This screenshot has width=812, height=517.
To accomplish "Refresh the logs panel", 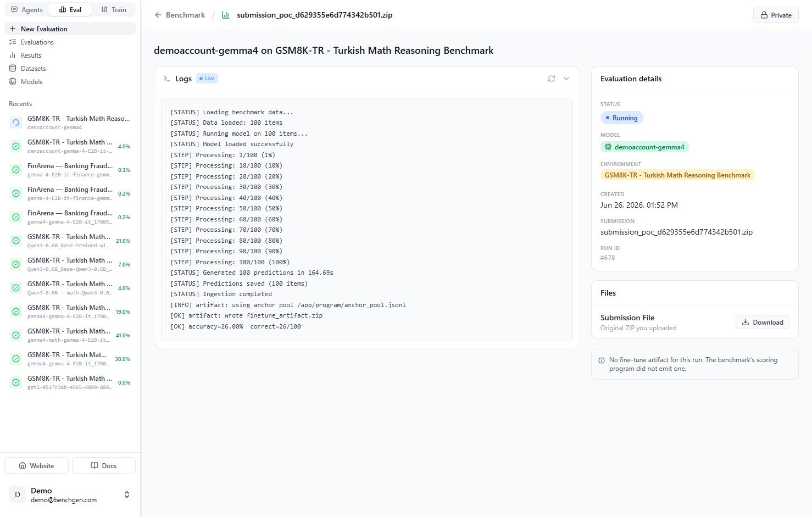I will (552, 79).
